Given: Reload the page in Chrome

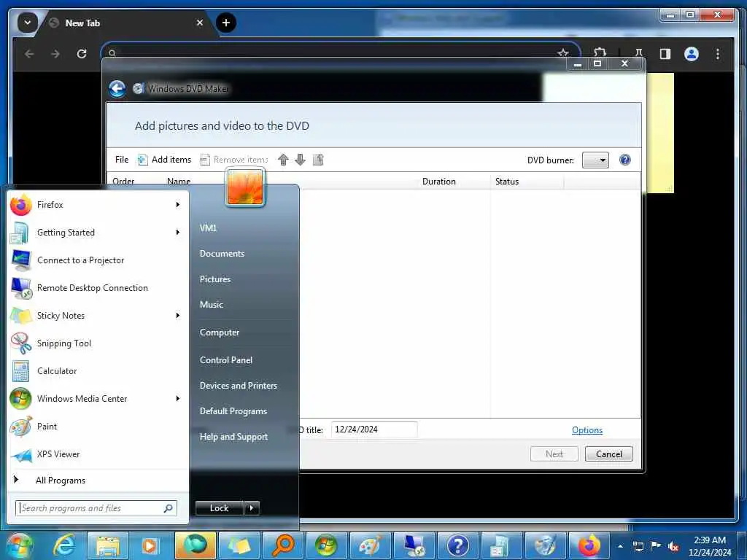Looking at the screenshot, I should (x=82, y=54).
